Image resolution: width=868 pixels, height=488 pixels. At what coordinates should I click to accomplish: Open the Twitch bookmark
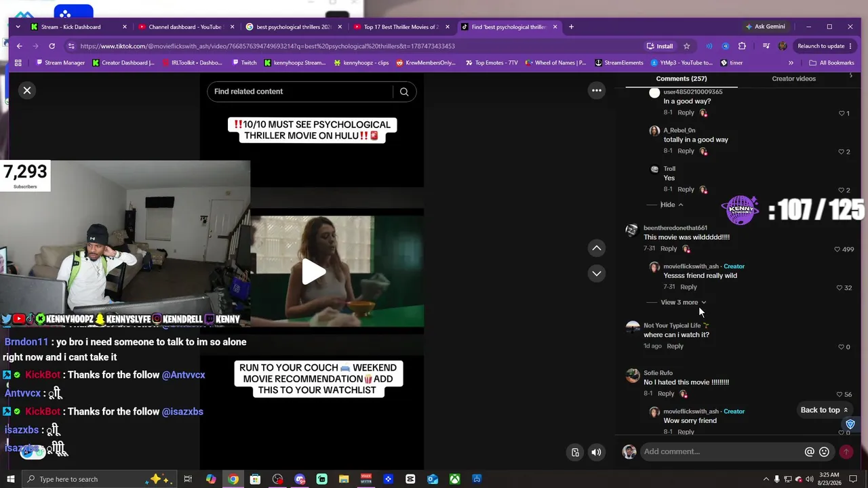coord(244,63)
